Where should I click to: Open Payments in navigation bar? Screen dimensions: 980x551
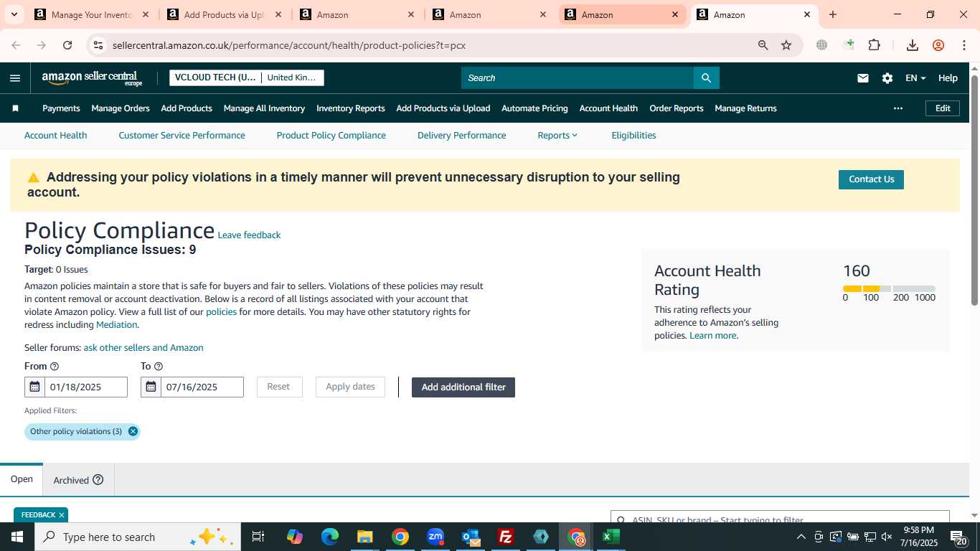[x=61, y=108]
